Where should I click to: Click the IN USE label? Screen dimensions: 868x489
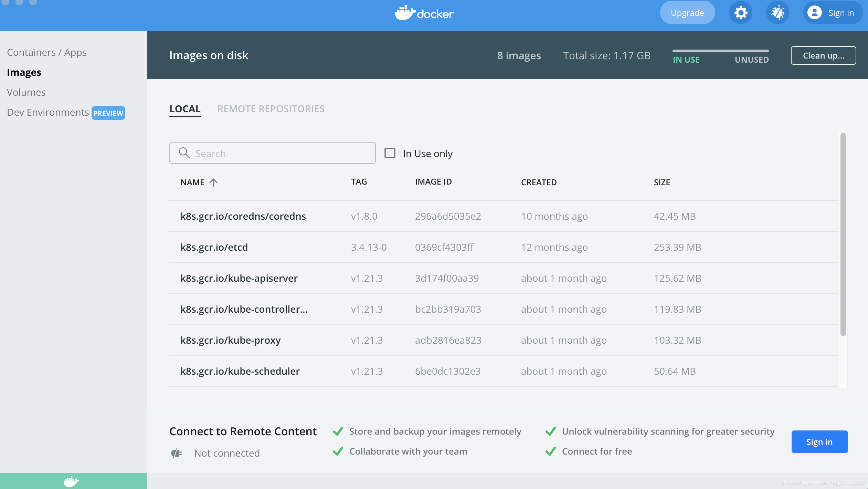pyautogui.click(x=686, y=60)
